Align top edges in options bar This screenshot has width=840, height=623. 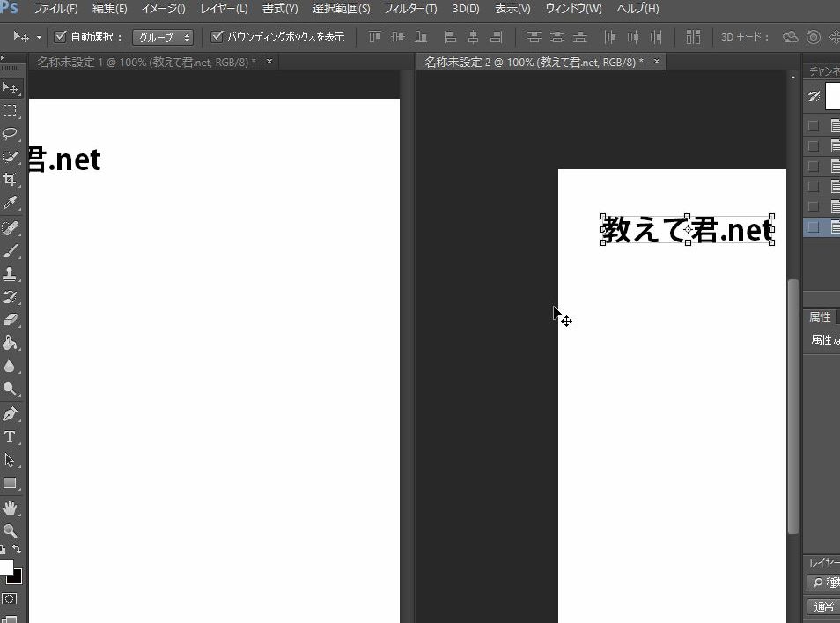coord(375,37)
